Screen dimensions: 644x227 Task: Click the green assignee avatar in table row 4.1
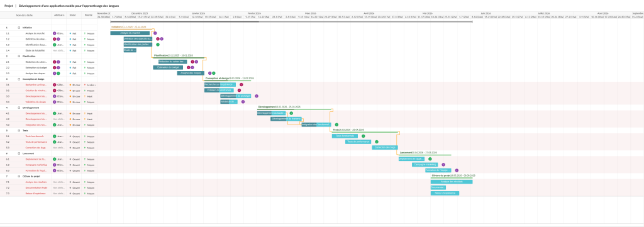[x=55, y=113]
